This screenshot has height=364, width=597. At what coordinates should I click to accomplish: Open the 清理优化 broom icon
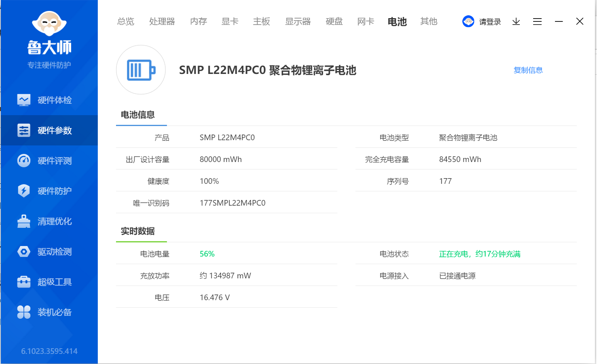point(24,221)
